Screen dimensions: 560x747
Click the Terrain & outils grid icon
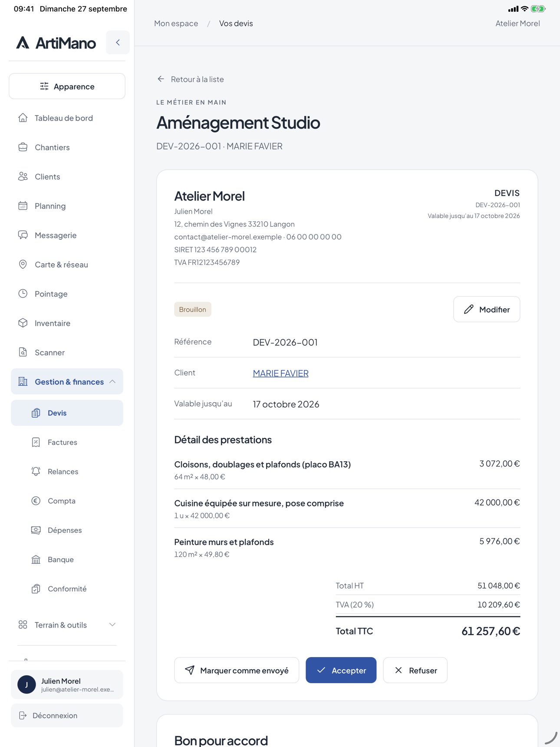pos(23,625)
